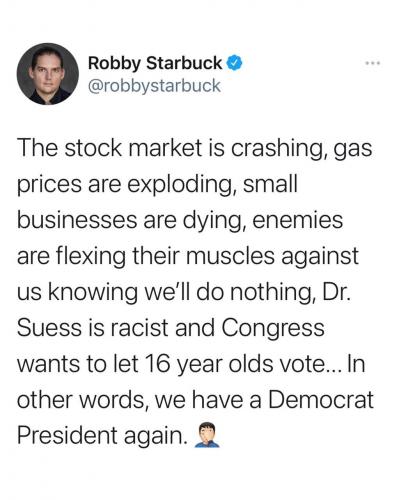The height and width of the screenshot is (500, 399).
Task: Select the phrase 'other words' in the tweet
Action: click(x=83, y=399)
